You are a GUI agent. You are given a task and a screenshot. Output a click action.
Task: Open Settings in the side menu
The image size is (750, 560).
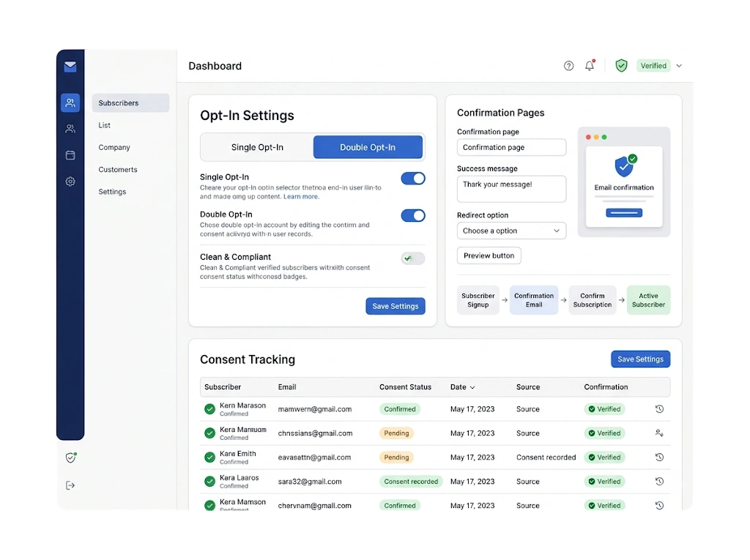point(112,192)
